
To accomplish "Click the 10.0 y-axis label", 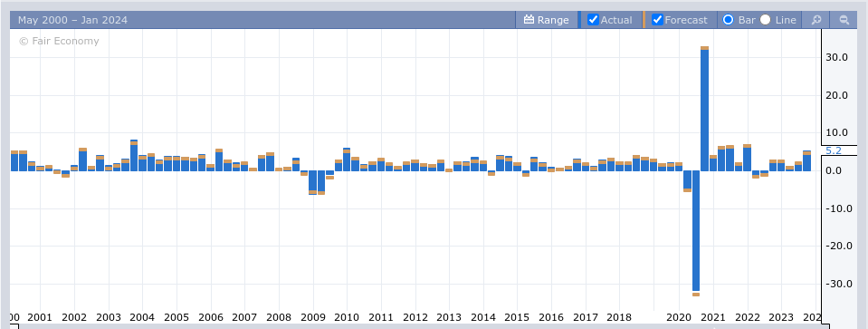I will coord(837,133).
